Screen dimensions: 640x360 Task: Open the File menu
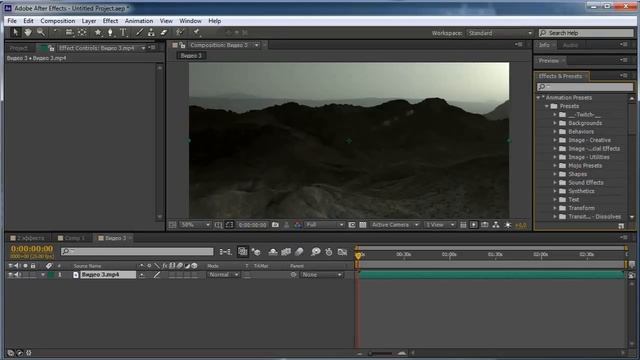12,21
